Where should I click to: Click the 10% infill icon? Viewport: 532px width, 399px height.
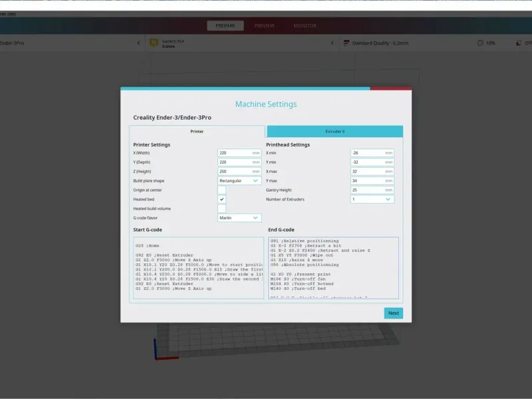(x=480, y=43)
